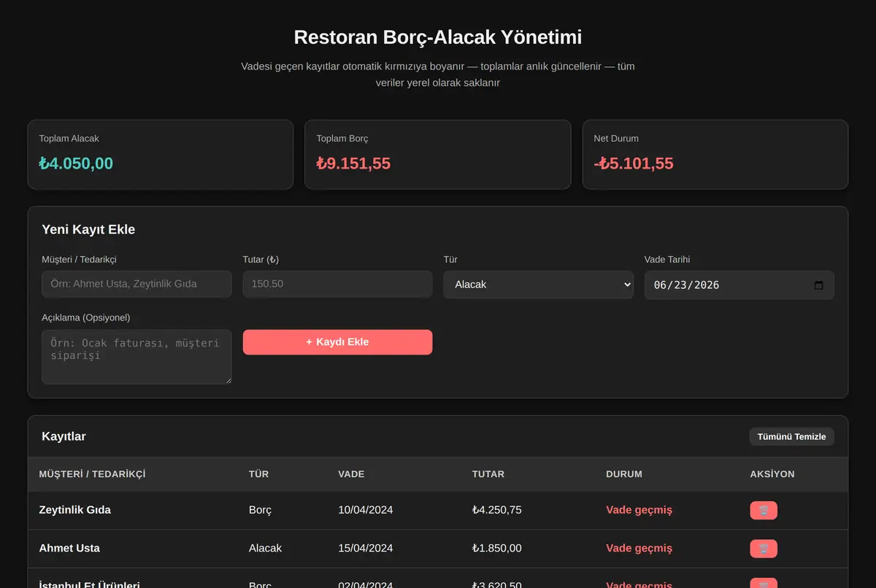
Task: Click the Vade Tarihi date value 06/23/2026
Action: (686, 285)
